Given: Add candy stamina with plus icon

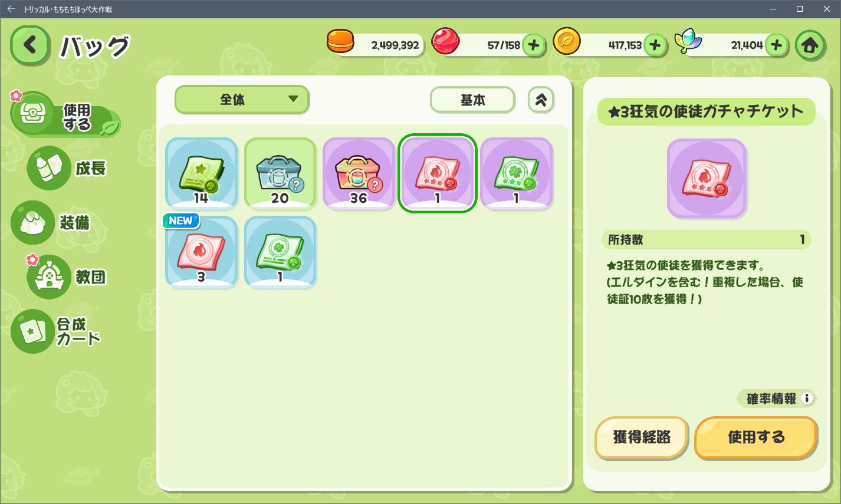Looking at the screenshot, I should click(534, 45).
